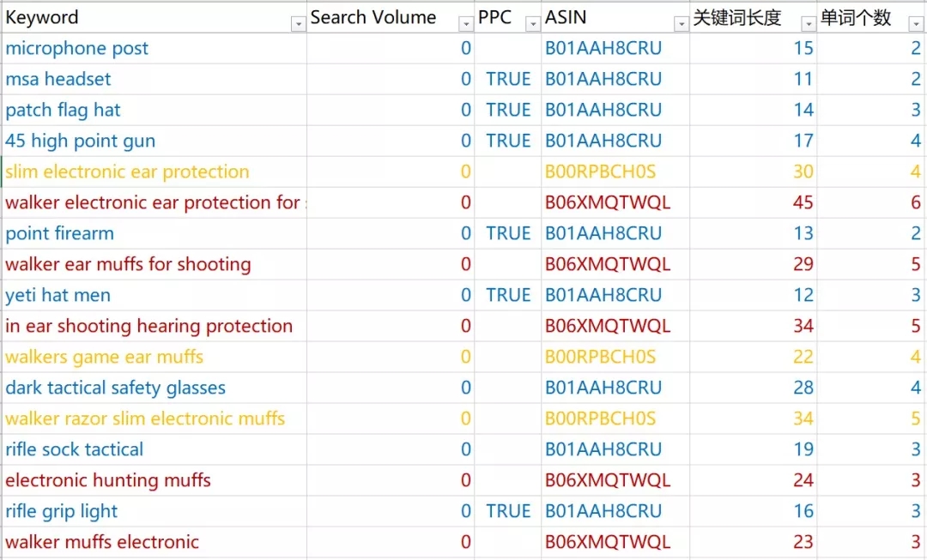This screenshot has height=560, width=927.
Task: Select length value 16 in rifle grip light row
Action: [x=754, y=511]
